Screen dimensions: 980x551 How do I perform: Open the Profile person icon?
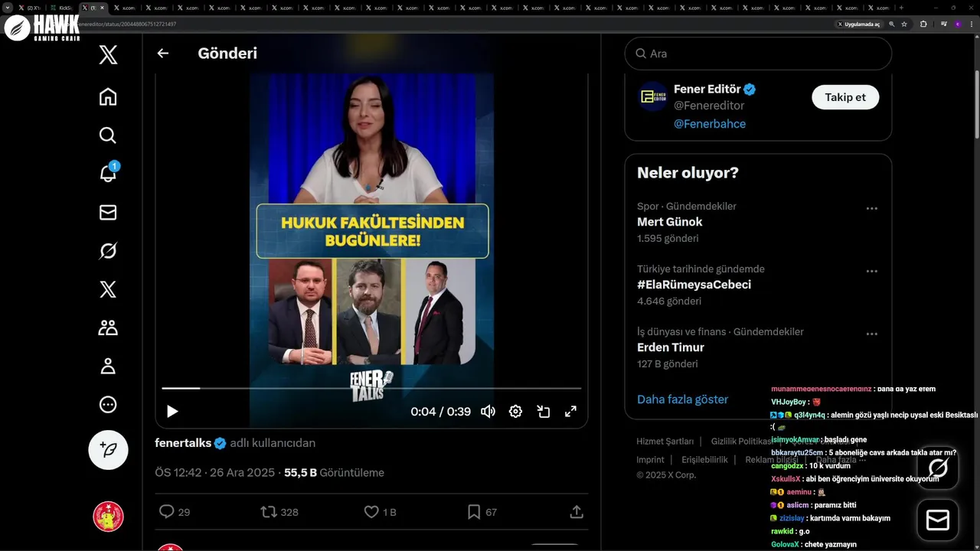[x=108, y=366]
